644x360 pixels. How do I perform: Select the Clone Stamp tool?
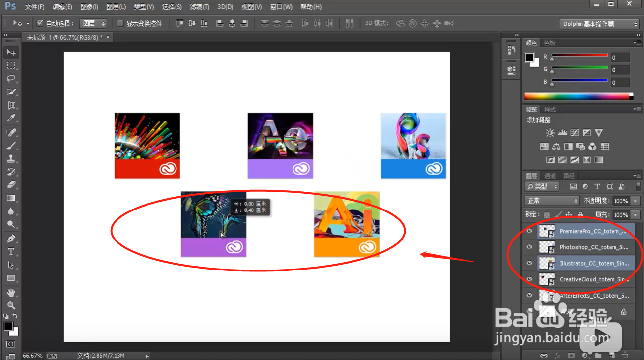[x=11, y=159]
